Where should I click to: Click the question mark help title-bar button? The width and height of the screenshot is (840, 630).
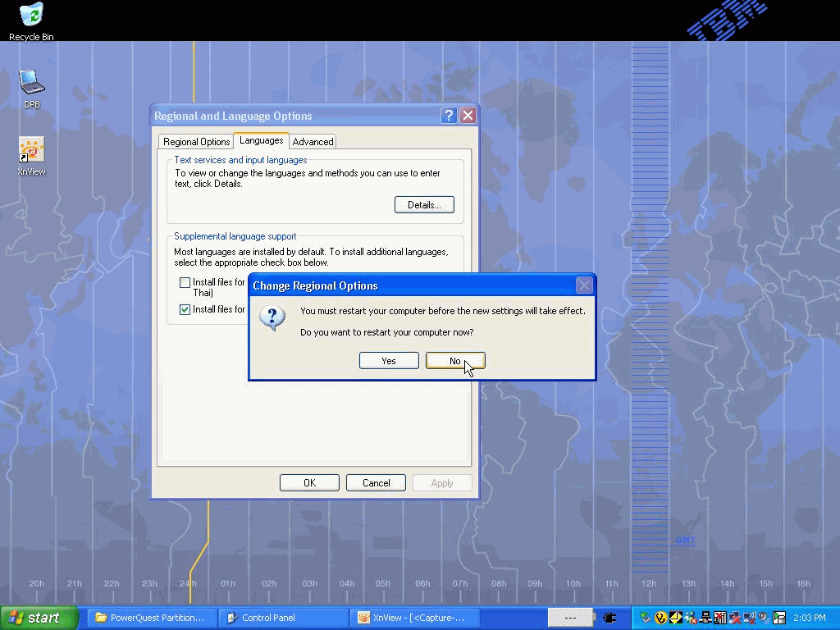[x=449, y=116]
